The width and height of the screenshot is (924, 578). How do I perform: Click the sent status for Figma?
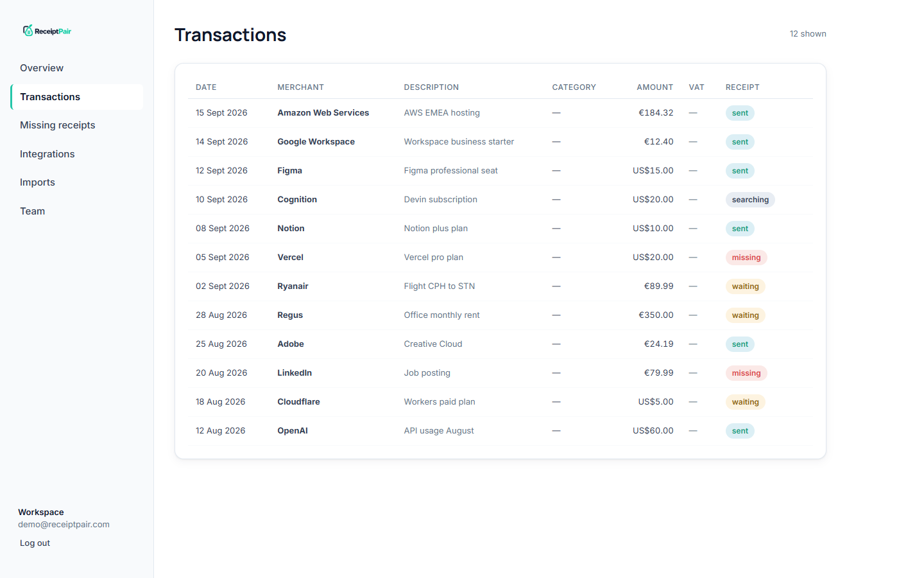click(x=740, y=171)
